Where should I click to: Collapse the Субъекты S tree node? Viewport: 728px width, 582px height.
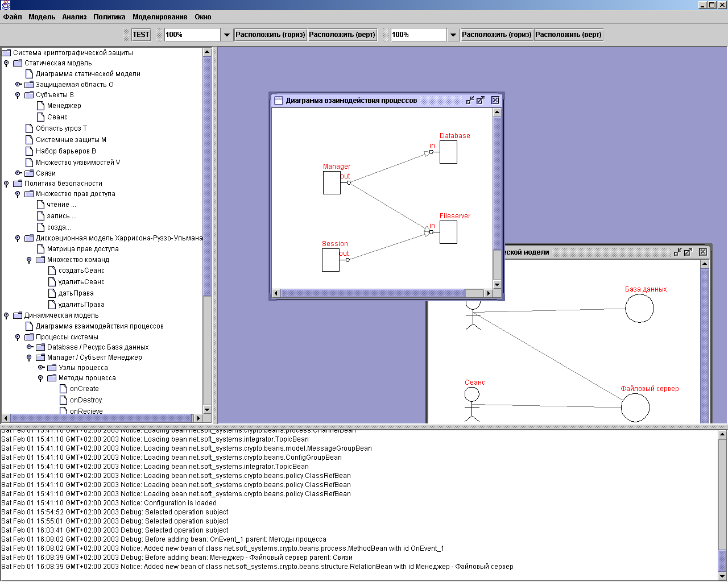(x=18, y=95)
